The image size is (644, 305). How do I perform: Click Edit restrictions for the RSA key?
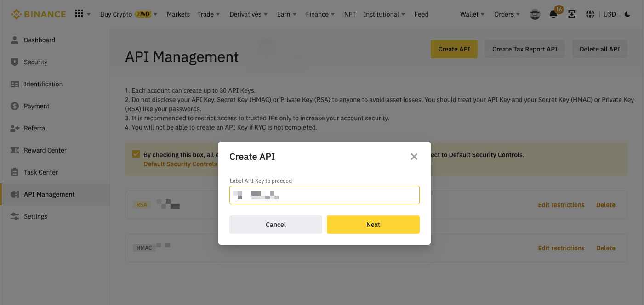pos(561,205)
